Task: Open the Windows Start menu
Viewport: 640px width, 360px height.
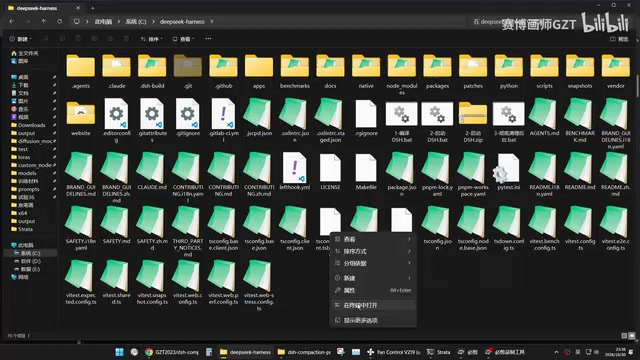Action: coord(120,352)
